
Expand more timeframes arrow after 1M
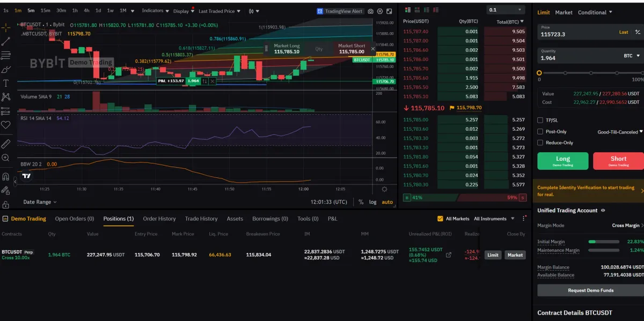(132, 11)
